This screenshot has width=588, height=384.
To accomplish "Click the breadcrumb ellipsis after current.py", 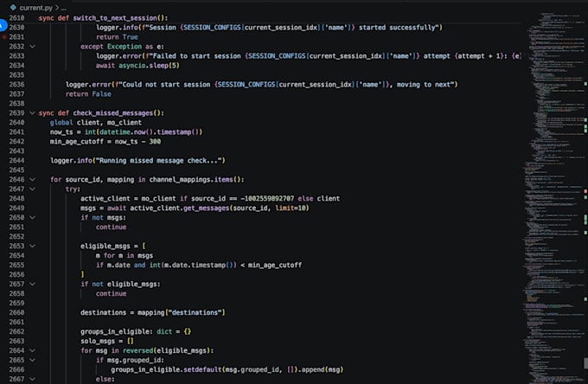I will (x=64, y=8).
